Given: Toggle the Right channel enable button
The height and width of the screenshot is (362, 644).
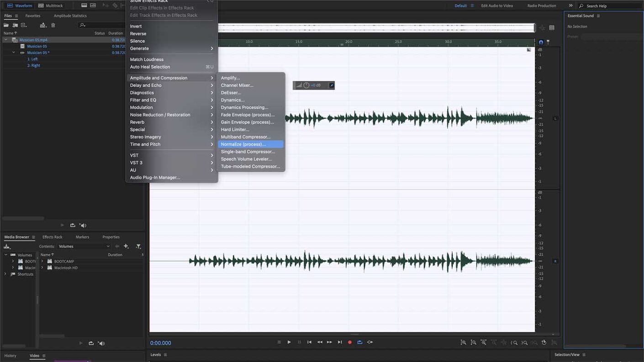Looking at the screenshot, I should pyautogui.click(x=555, y=261).
